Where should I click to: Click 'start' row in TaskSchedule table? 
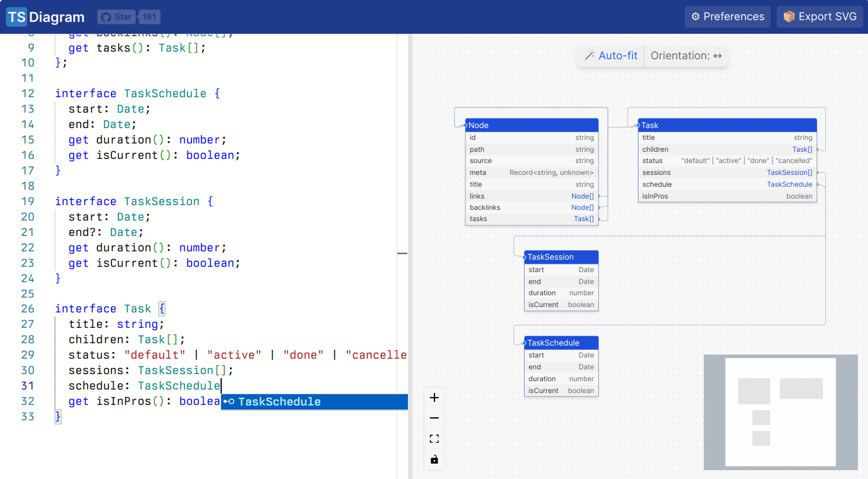tap(561, 355)
